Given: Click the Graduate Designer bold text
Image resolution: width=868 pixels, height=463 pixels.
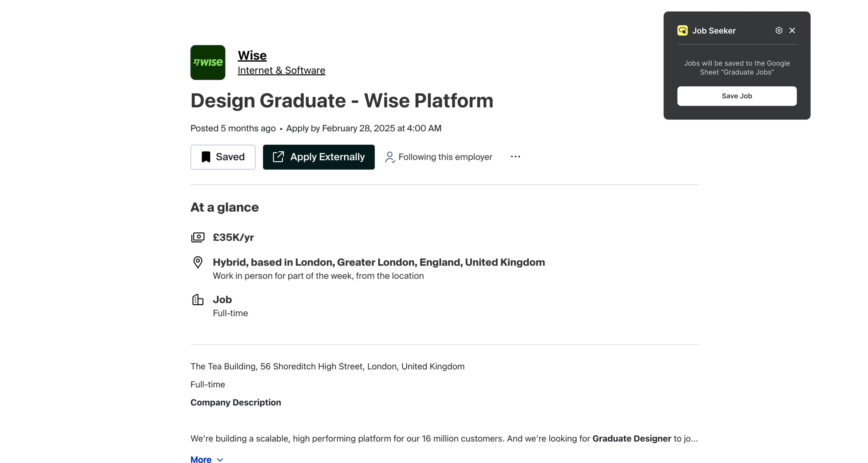Looking at the screenshot, I should 632,439.
